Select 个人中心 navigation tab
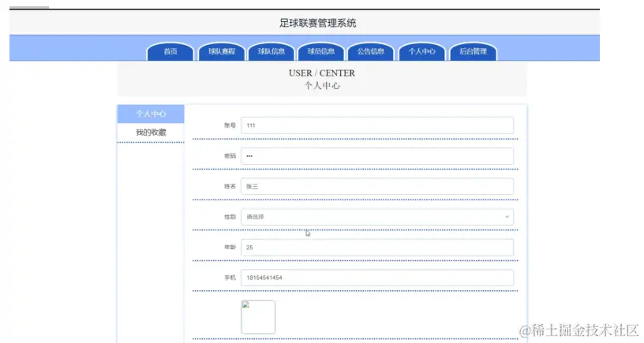 pos(421,52)
